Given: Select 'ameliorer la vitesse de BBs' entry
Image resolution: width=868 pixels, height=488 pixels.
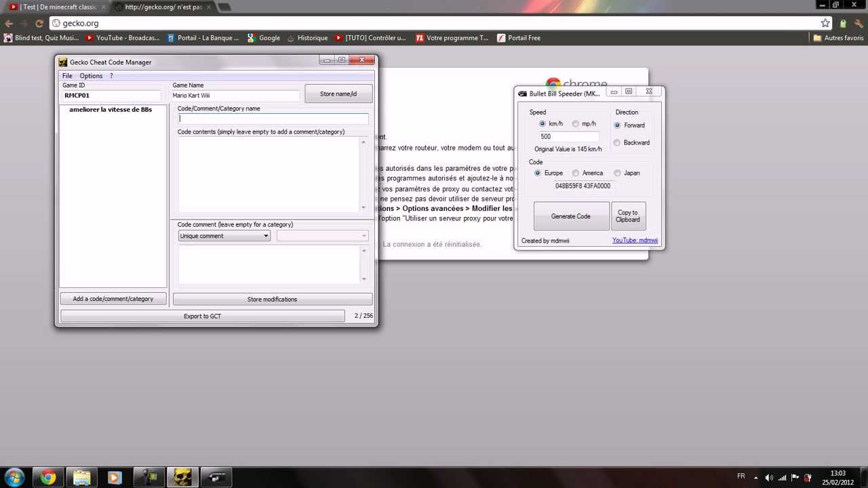Looking at the screenshot, I should point(111,109).
